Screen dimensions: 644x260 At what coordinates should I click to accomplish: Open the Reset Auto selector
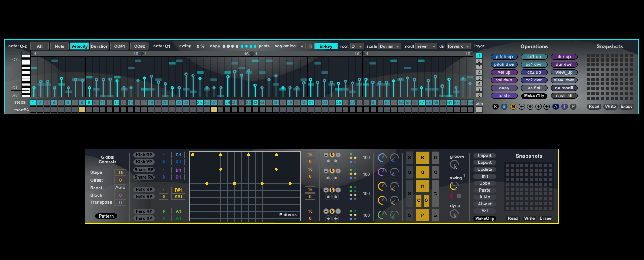tap(120, 188)
